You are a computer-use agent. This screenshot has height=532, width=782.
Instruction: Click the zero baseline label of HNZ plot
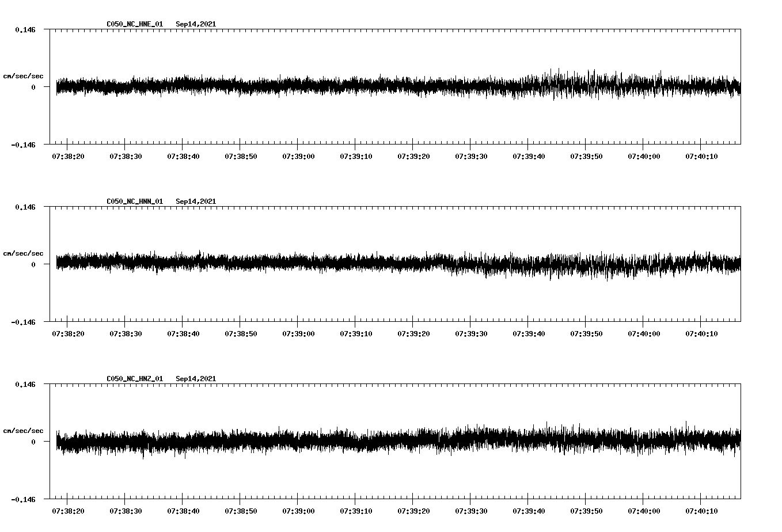point(33,442)
